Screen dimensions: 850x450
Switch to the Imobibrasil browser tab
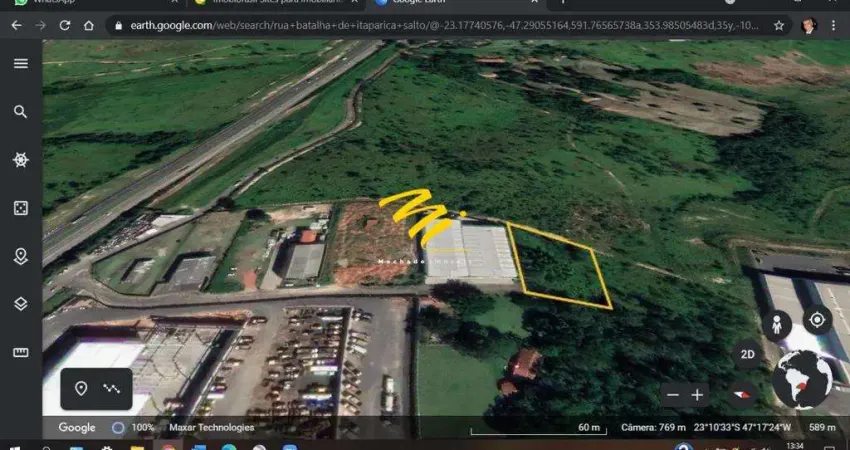click(276, 2)
